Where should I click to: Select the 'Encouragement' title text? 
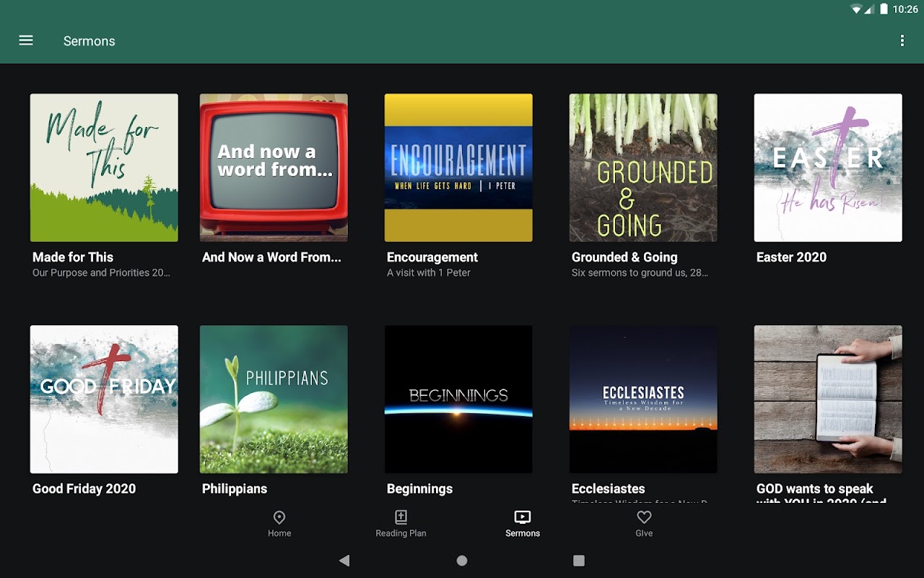432,257
